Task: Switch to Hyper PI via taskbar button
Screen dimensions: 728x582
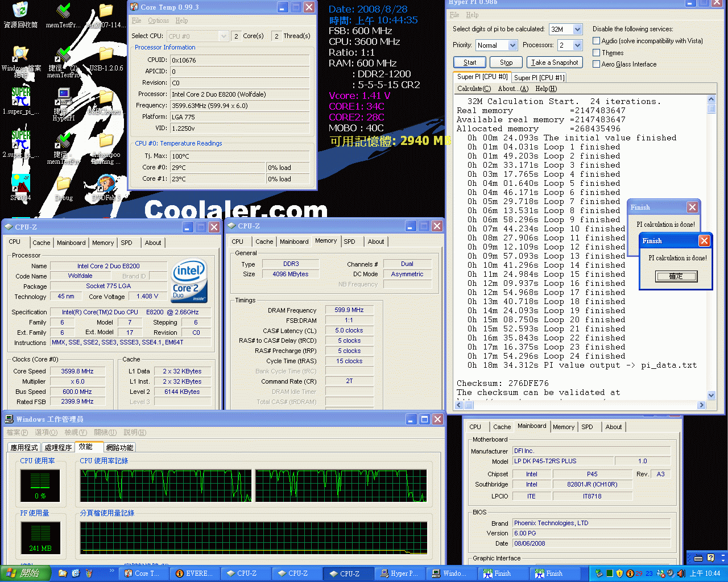Action: pos(400,573)
